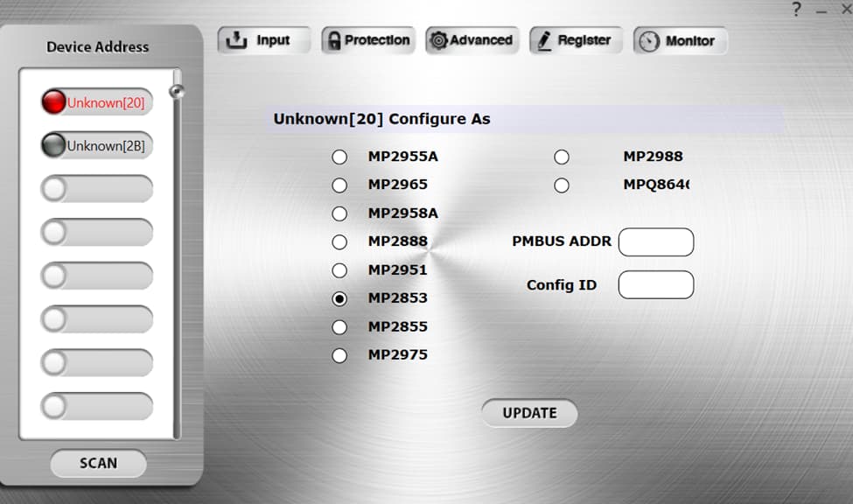
Task: Select the MP2955A radio button
Action: point(339,157)
